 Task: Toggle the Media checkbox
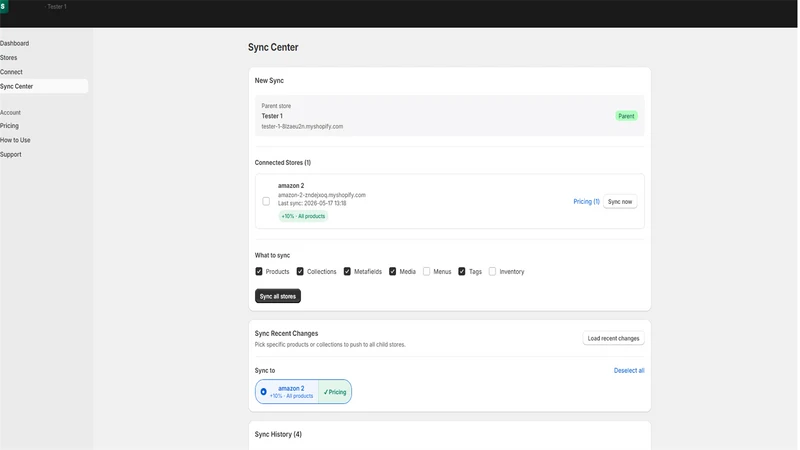click(392, 271)
